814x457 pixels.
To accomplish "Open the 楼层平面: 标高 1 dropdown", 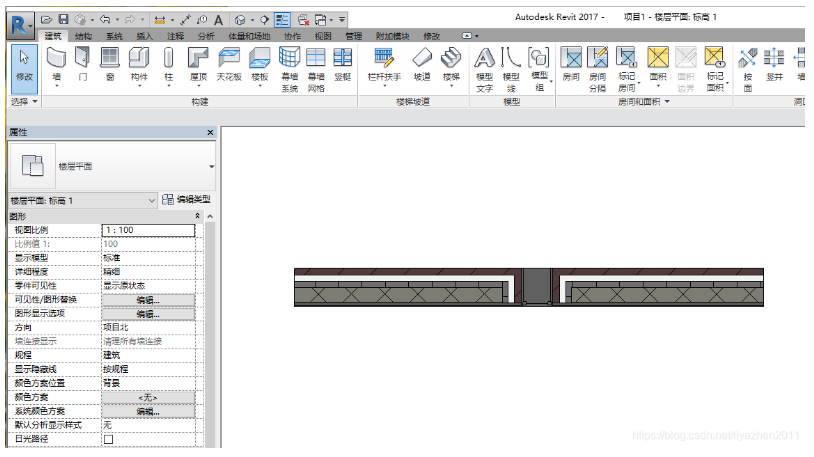I will [152, 201].
